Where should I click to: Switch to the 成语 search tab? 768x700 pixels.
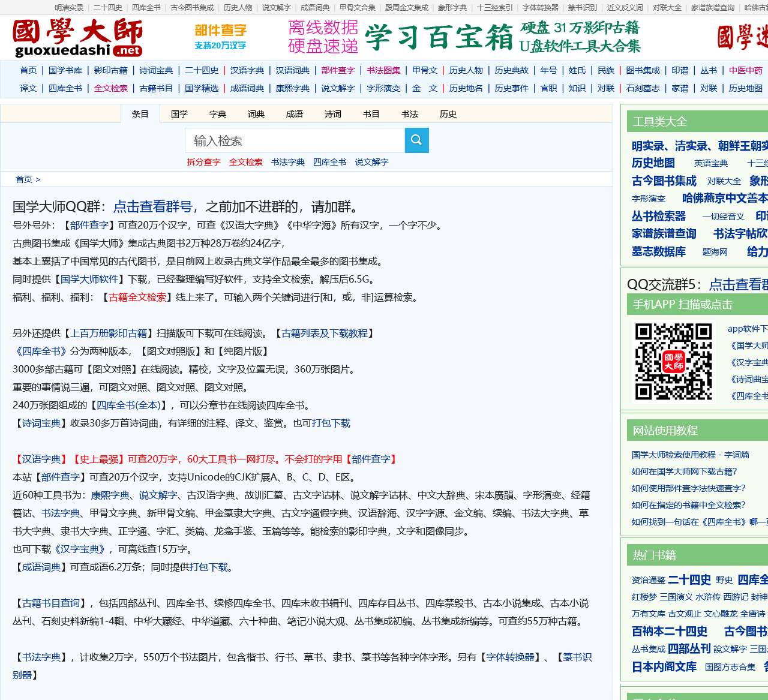(x=295, y=114)
